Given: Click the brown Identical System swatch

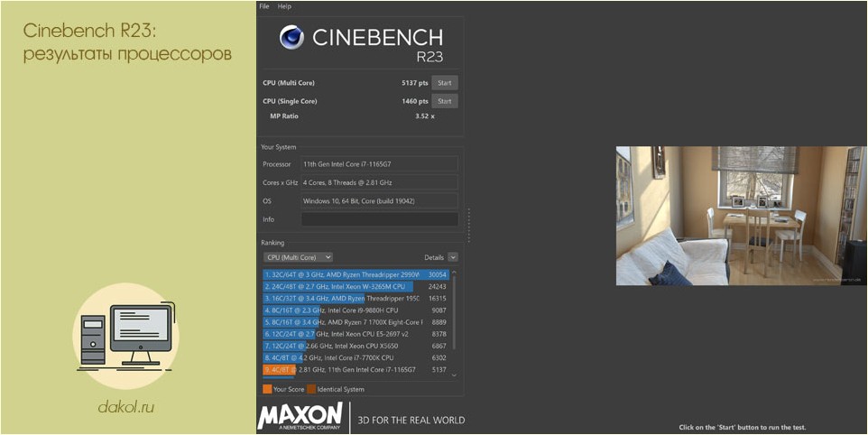Looking at the screenshot, I should 311,389.
